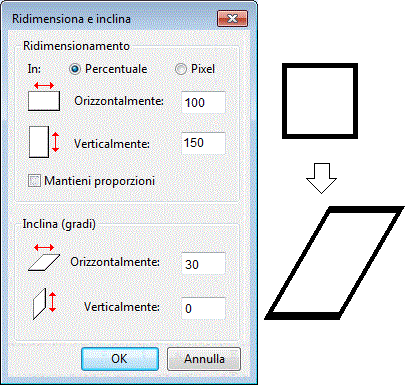Click the skewed parallelogram result shape
Image resolution: width=406 pixels, height=386 pixels.
point(334,263)
